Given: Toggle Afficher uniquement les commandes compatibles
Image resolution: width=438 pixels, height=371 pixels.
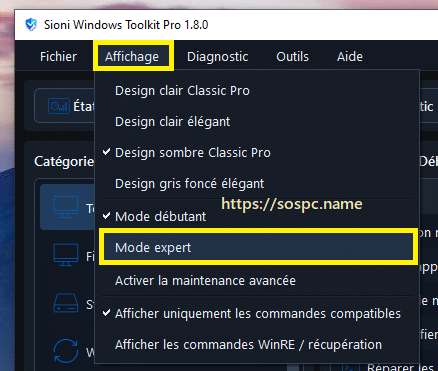Looking at the screenshot, I should (x=257, y=314).
